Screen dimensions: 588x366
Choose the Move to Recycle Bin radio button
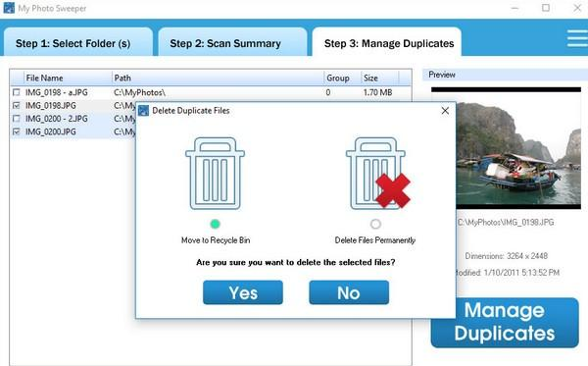pos(215,224)
